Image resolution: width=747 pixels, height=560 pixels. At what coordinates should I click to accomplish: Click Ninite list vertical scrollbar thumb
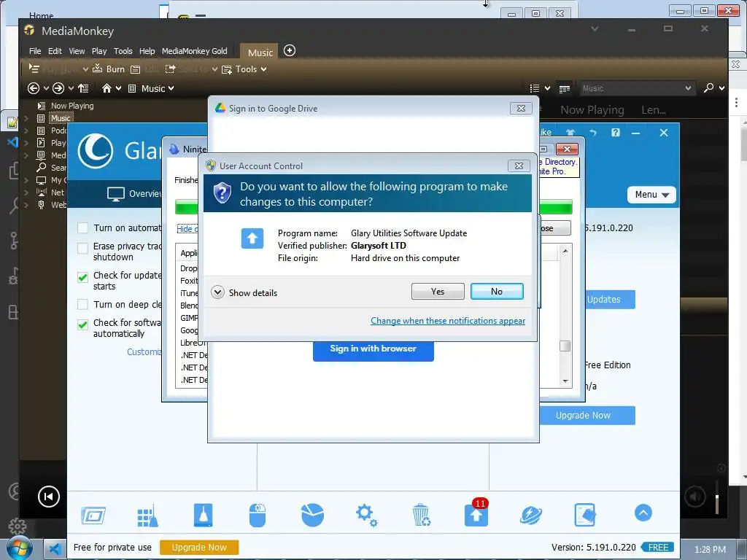[565, 346]
